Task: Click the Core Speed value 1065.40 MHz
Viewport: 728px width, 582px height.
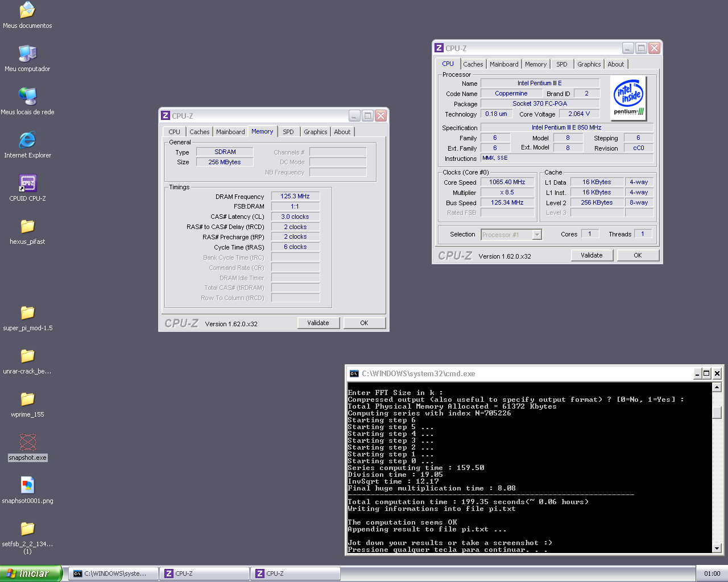Action: 507,182
